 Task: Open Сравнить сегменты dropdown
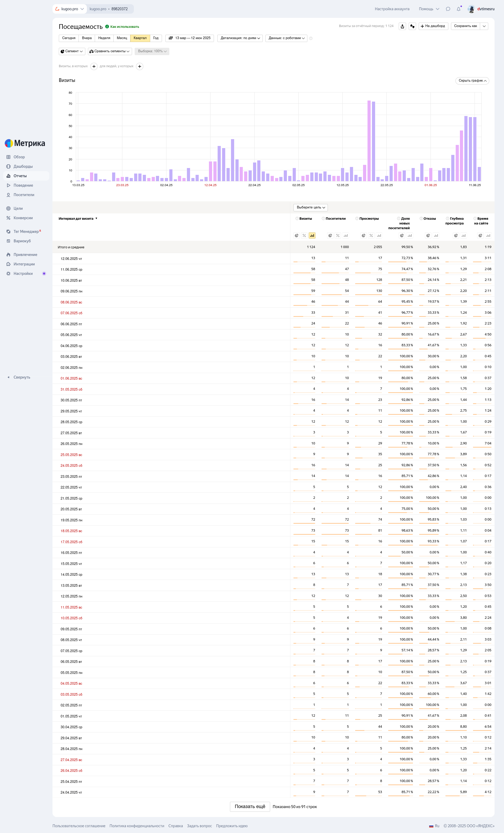(x=110, y=51)
